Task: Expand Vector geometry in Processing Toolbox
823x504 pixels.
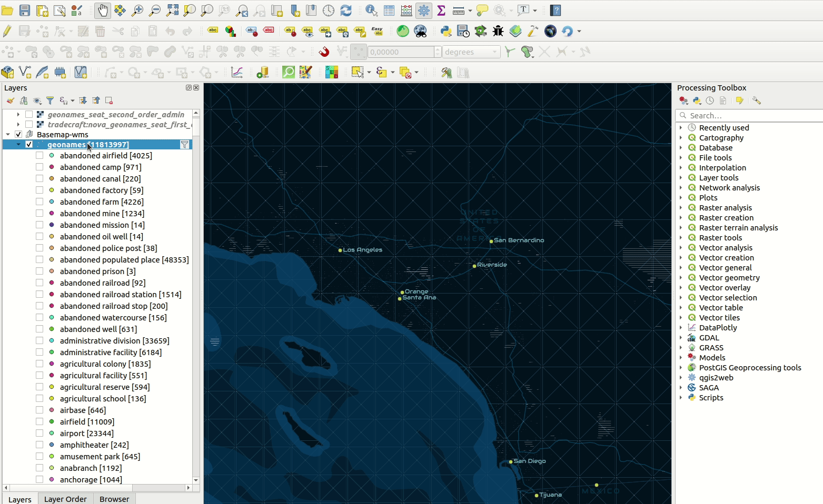Action: coord(681,278)
